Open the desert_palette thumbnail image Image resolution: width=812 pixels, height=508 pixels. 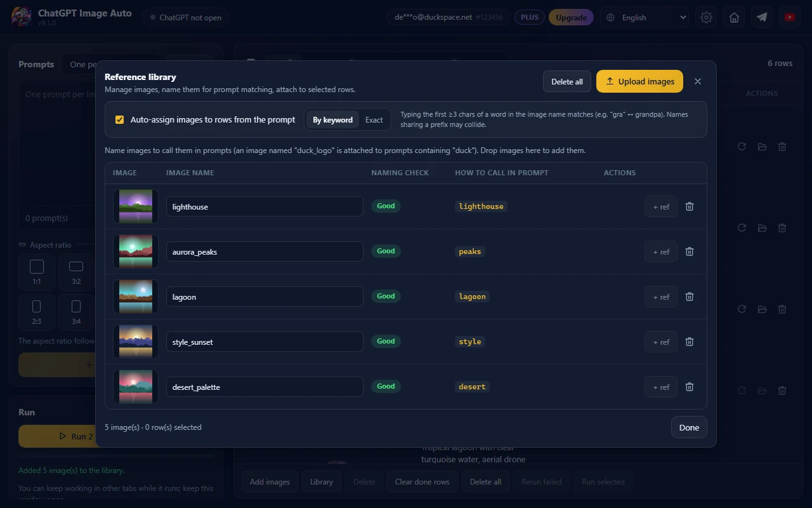pyautogui.click(x=136, y=387)
